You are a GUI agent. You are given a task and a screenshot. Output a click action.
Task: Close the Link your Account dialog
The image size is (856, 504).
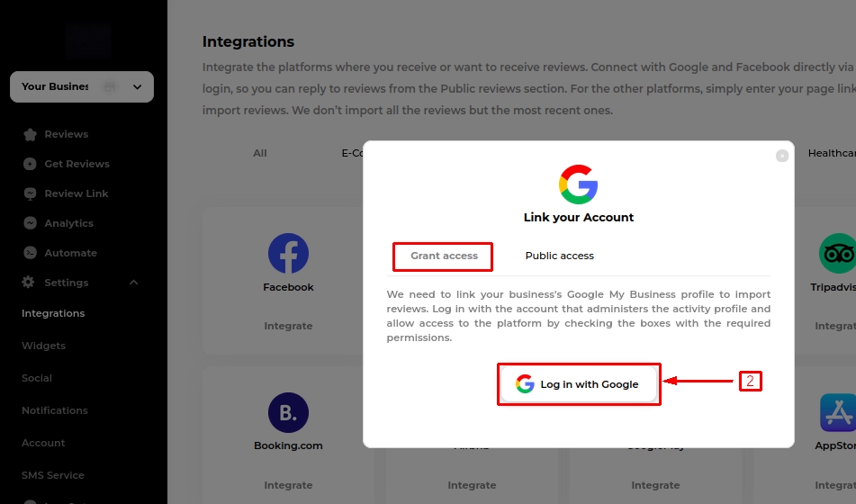[x=782, y=156]
